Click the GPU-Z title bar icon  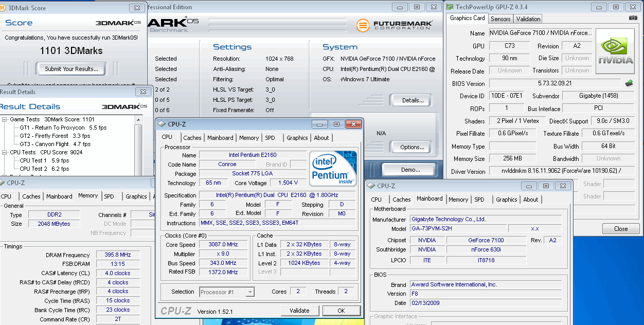[450, 7]
